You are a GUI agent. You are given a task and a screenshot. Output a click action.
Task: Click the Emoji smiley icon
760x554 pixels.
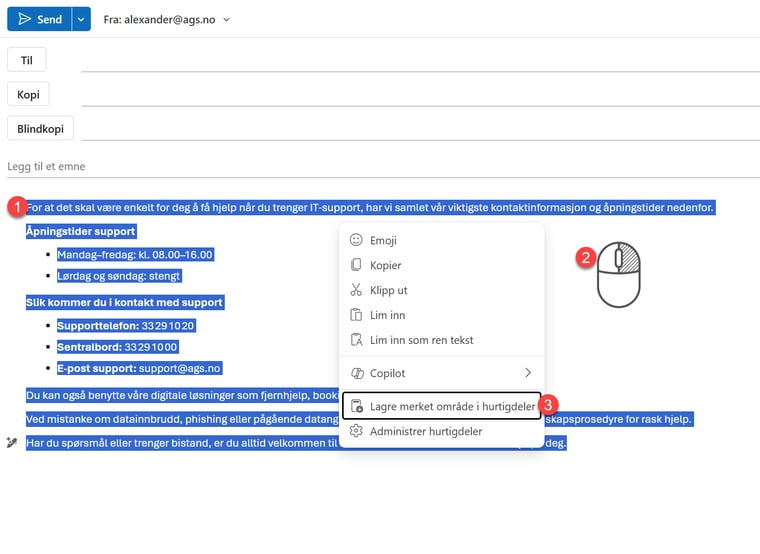[x=356, y=240]
